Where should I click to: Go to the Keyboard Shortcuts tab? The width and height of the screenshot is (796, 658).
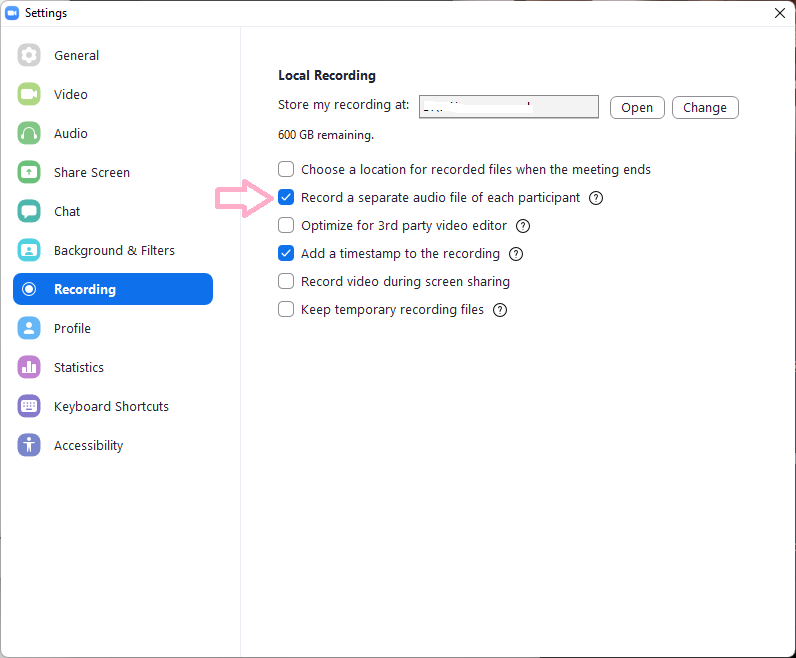coord(111,407)
